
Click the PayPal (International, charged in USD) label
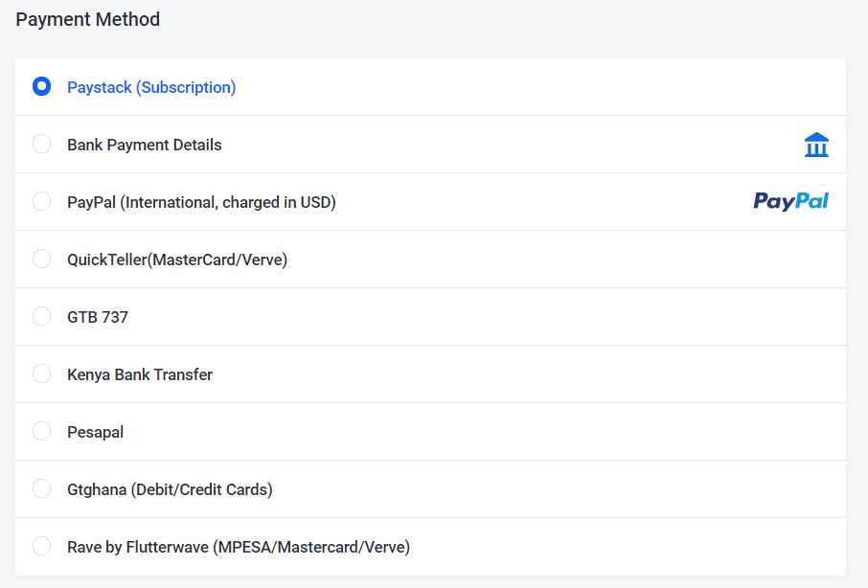pos(201,202)
